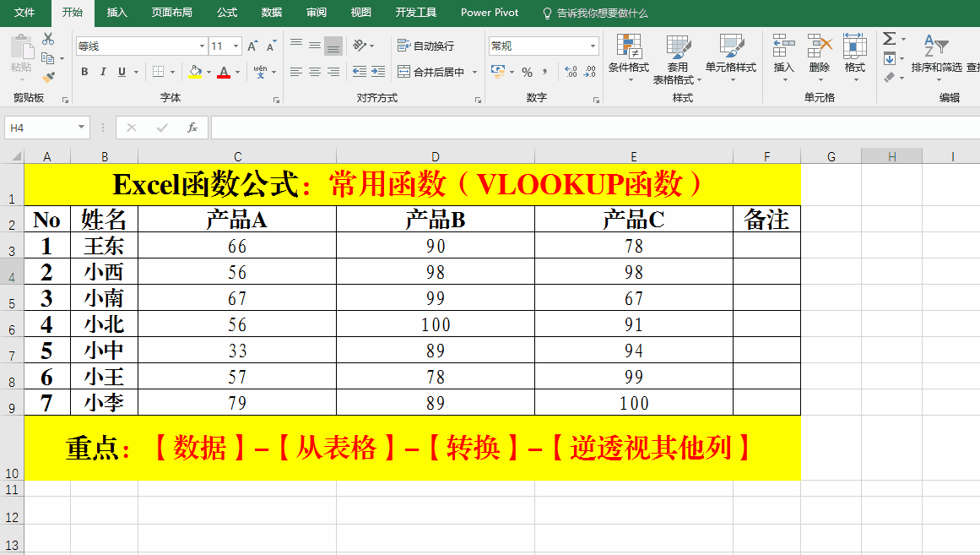Center text horizontally
980x555 pixels.
(315, 72)
